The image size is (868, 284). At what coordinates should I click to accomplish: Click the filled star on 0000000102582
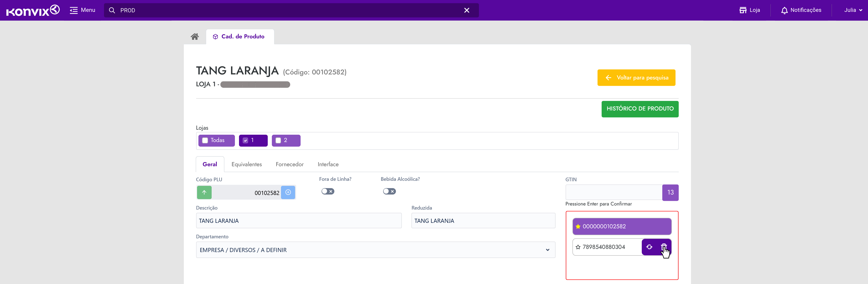coord(578,227)
